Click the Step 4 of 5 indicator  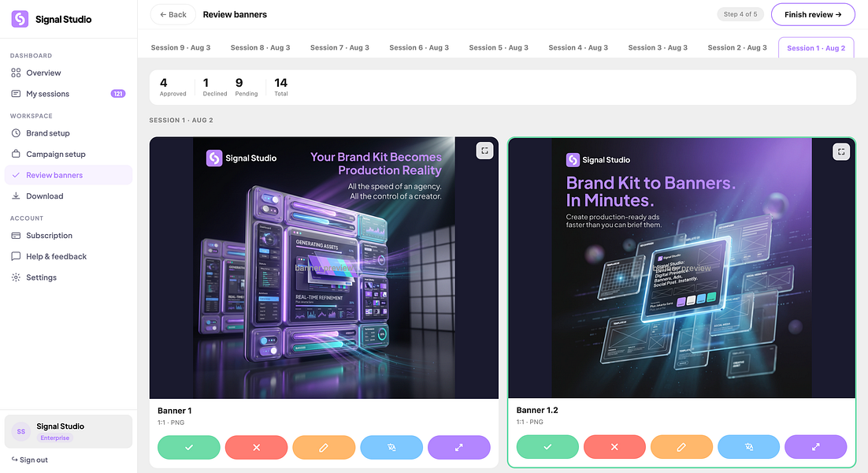pos(740,14)
